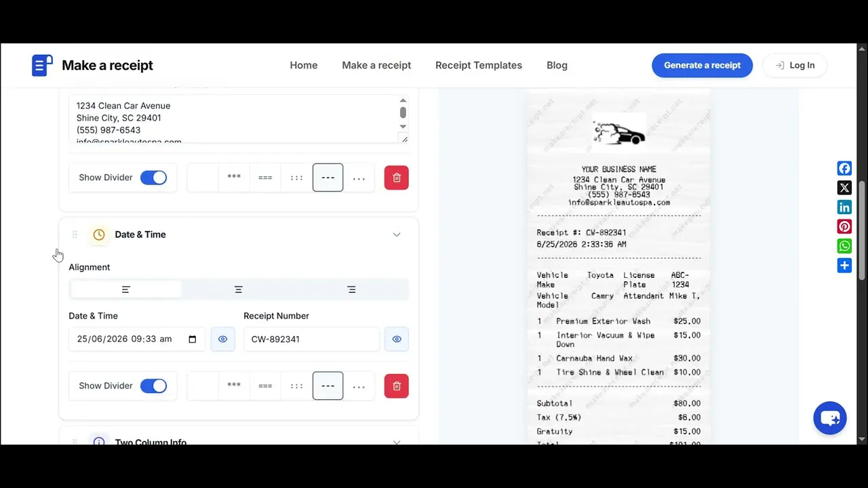Open the Home menu item
The image size is (868, 488).
[x=304, y=65]
